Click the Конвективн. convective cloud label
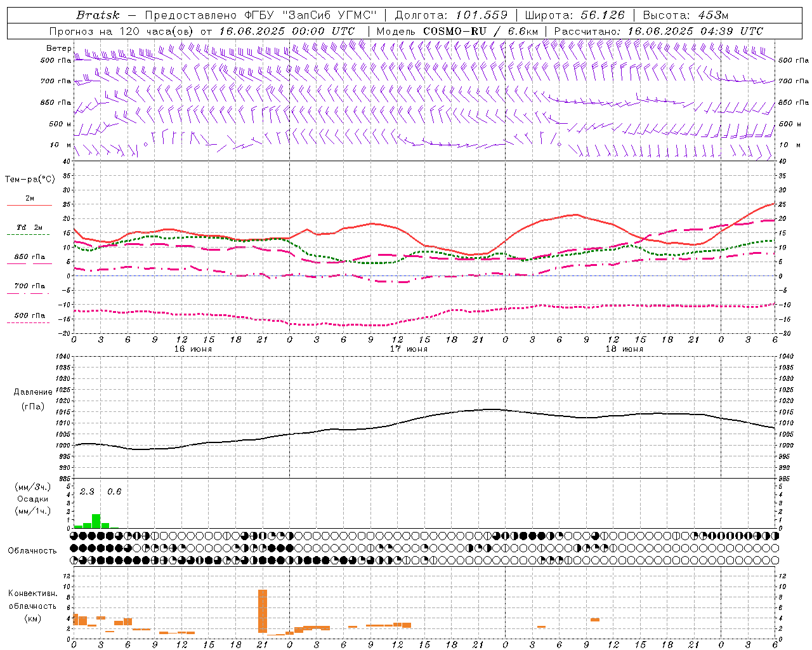 tap(33, 594)
